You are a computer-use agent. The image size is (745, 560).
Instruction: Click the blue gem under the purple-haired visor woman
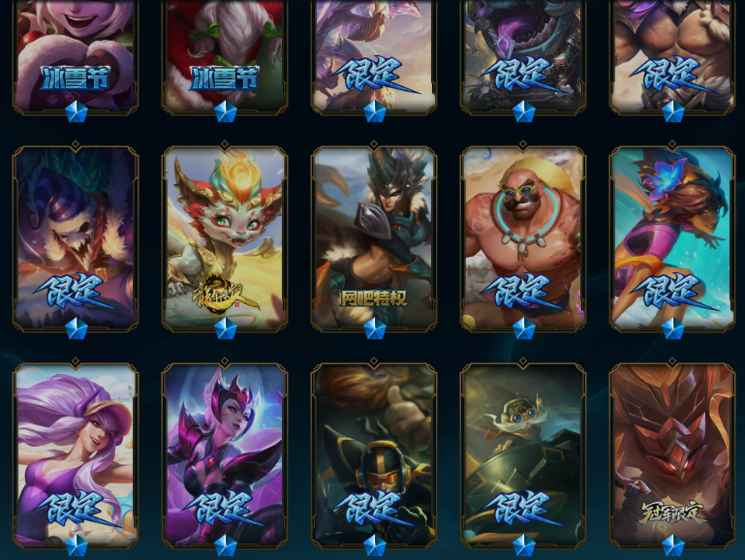coord(76,545)
